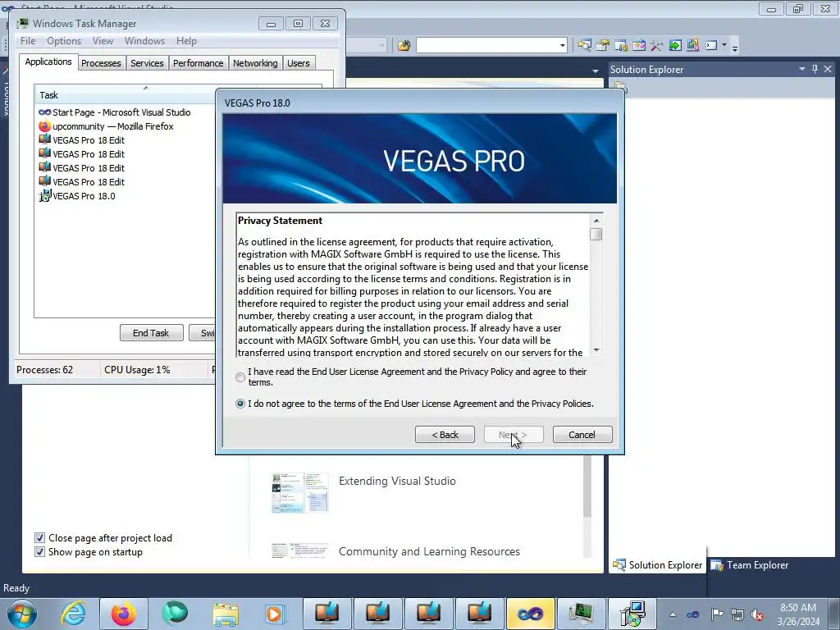Open the Windows Start menu orb
This screenshot has height=630, width=840.
click(22, 614)
